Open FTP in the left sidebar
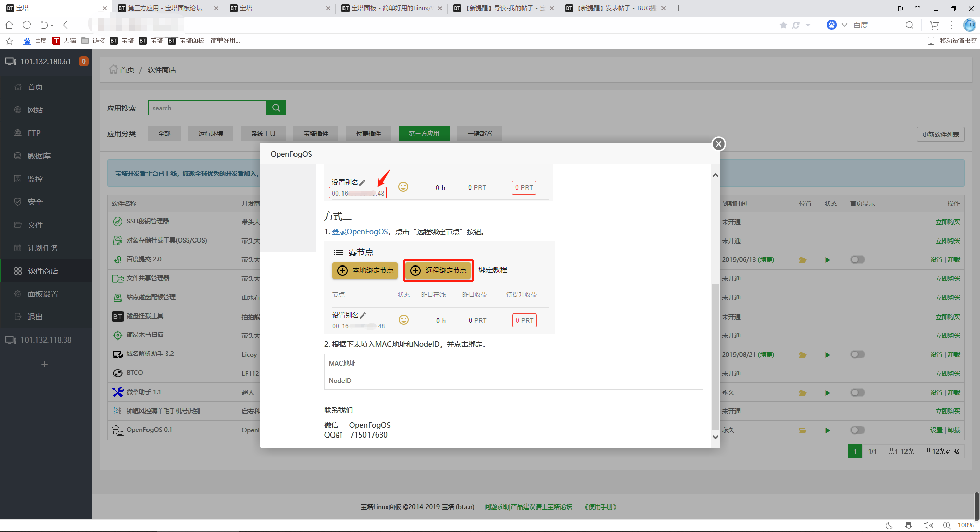This screenshot has height=532, width=980. click(x=34, y=133)
